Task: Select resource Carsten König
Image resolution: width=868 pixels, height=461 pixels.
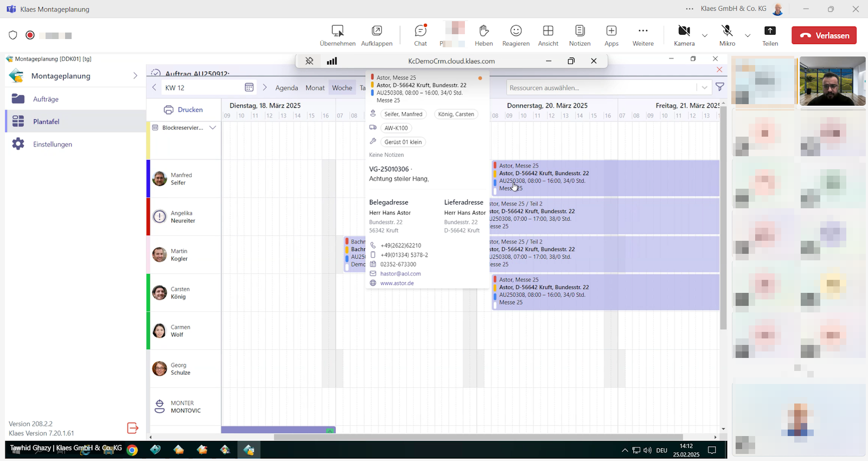Action: (x=184, y=293)
